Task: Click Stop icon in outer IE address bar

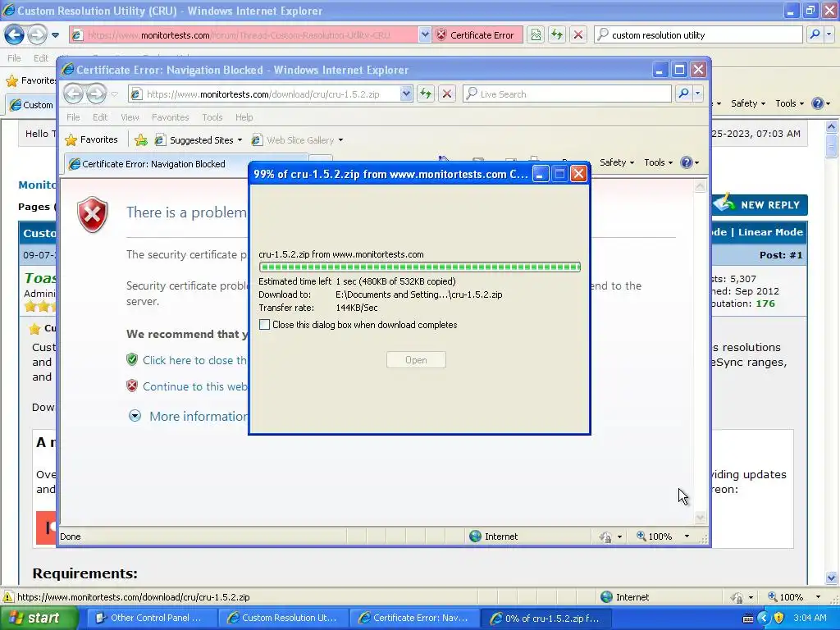Action: 577,34
